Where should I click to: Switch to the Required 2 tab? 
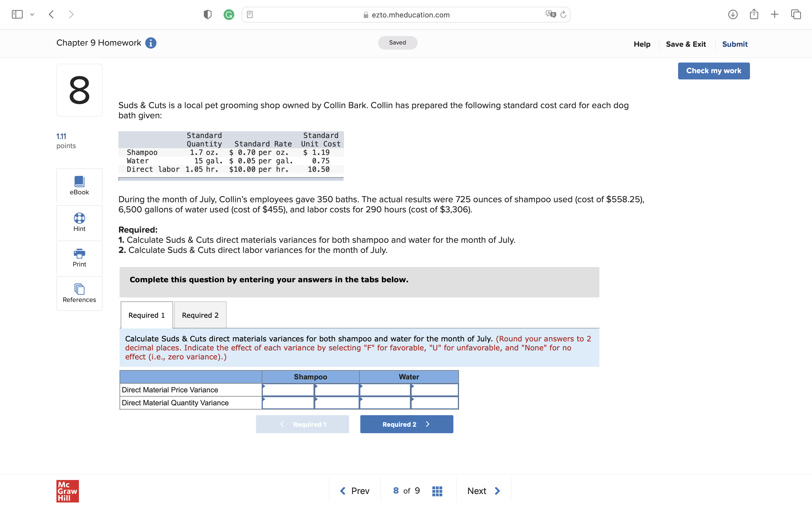pyautogui.click(x=200, y=315)
